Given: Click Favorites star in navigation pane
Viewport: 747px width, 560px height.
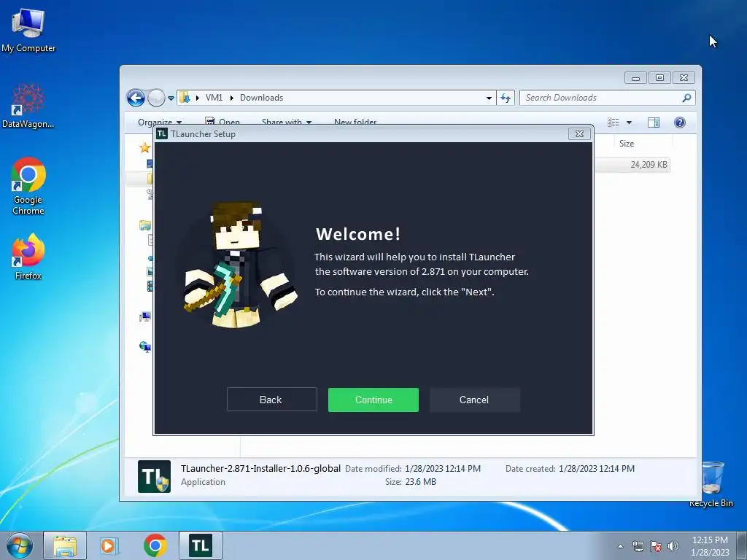Looking at the screenshot, I should [144, 147].
